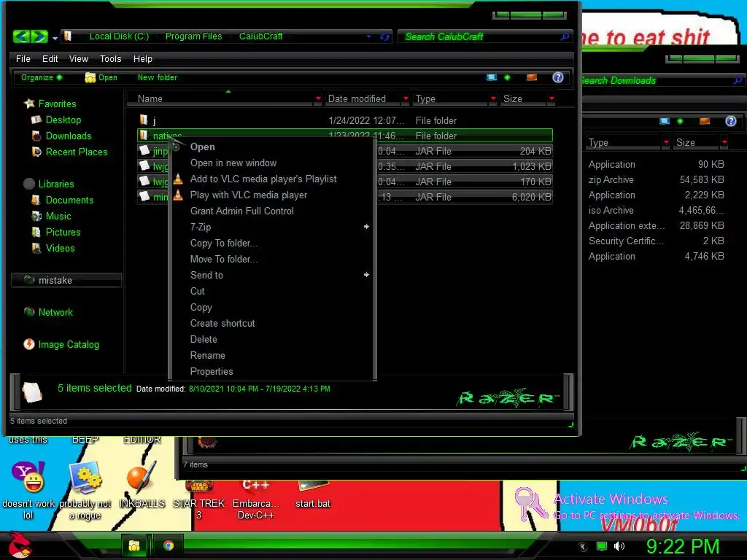Open the View menu
747x560 pixels.
(x=79, y=59)
